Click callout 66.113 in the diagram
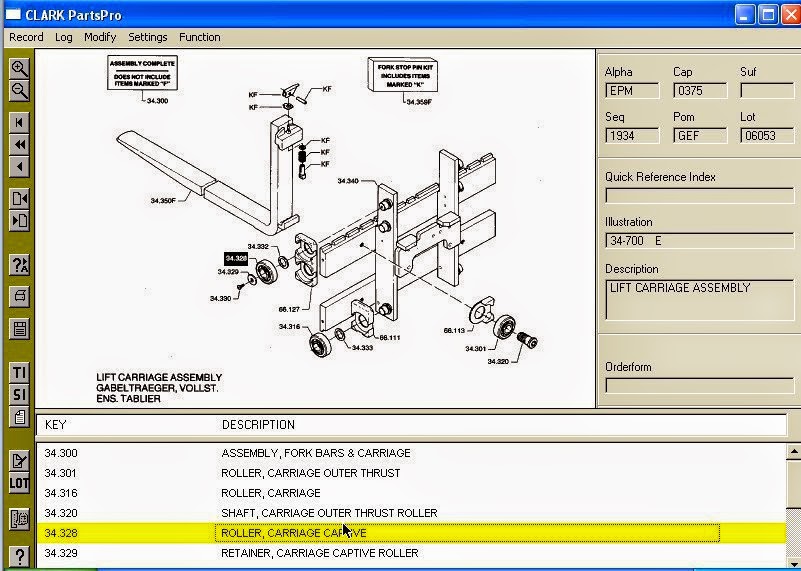 (454, 330)
